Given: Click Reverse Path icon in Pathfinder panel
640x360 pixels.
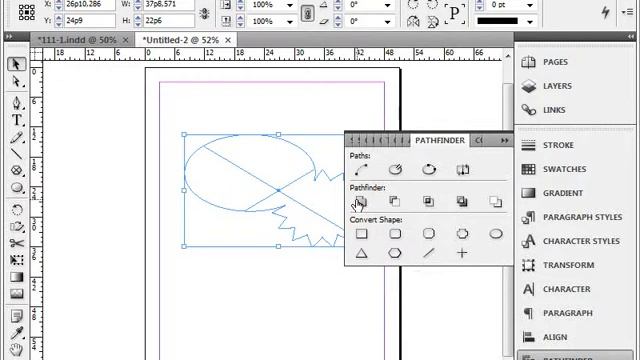Looking at the screenshot, I should coord(462,169).
